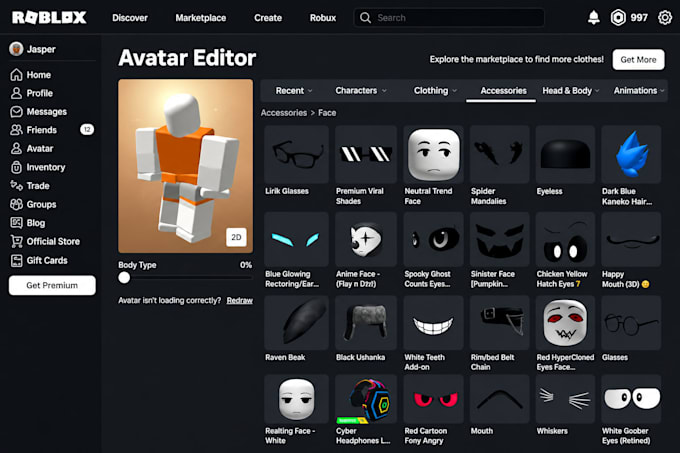Open the settings gear icon
Image resolution: width=680 pixels, height=453 pixels.
tap(665, 18)
